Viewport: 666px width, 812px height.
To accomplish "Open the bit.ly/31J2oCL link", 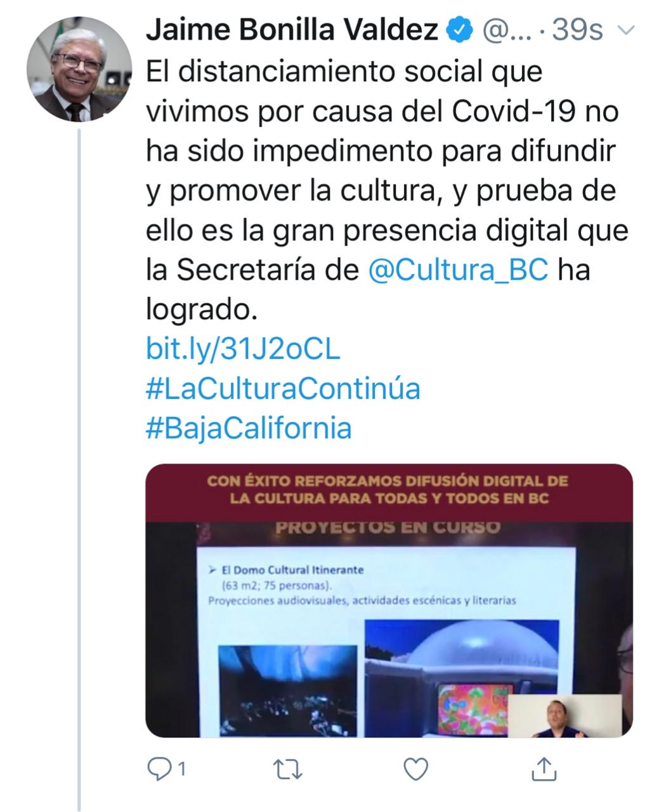I will click(243, 349).
